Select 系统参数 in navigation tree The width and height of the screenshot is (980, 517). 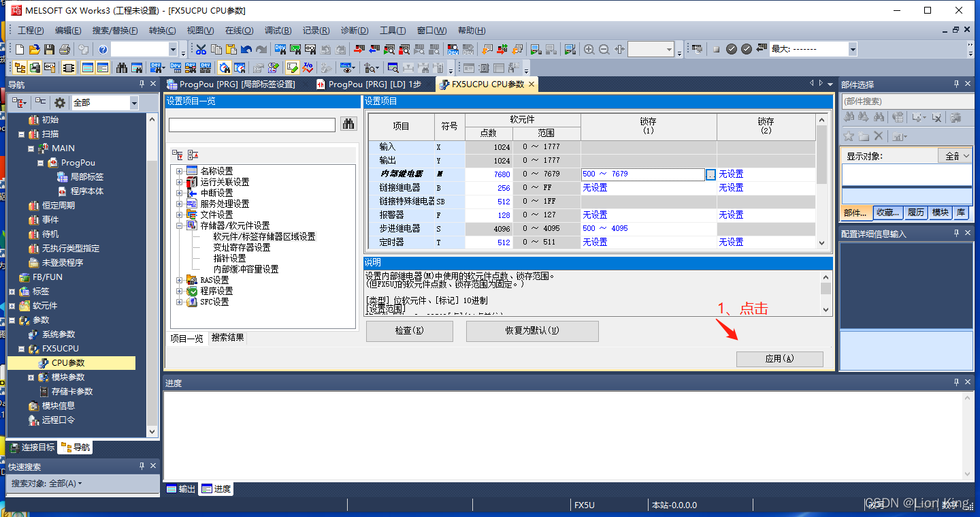click(59, 334)
